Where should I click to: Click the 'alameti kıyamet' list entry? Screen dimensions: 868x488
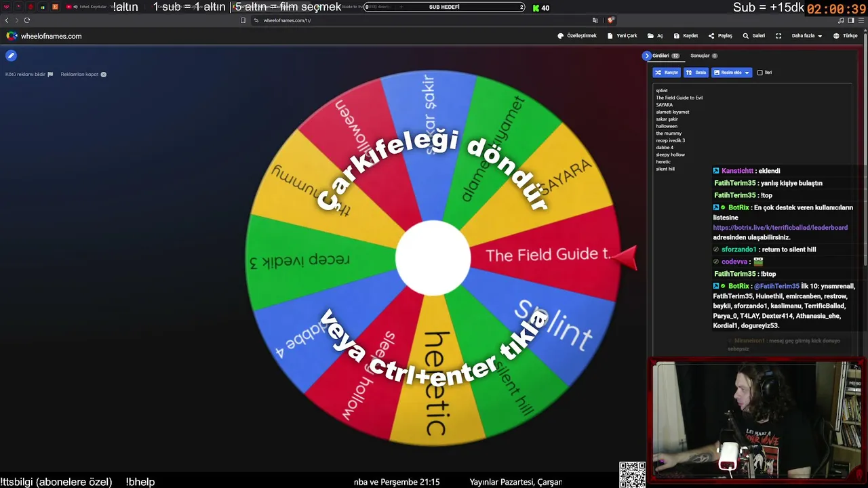point(673,112)
